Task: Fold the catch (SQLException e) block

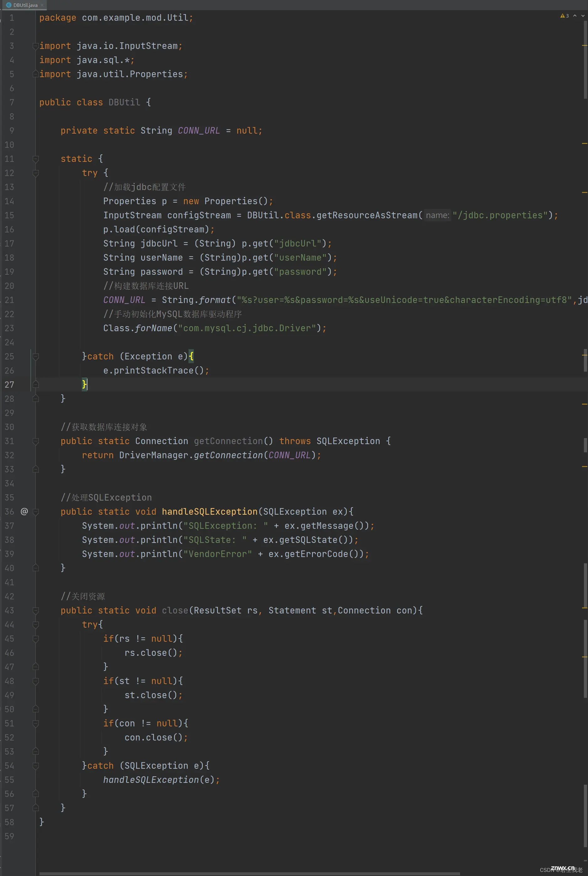Action: click(x=36, y=766)
